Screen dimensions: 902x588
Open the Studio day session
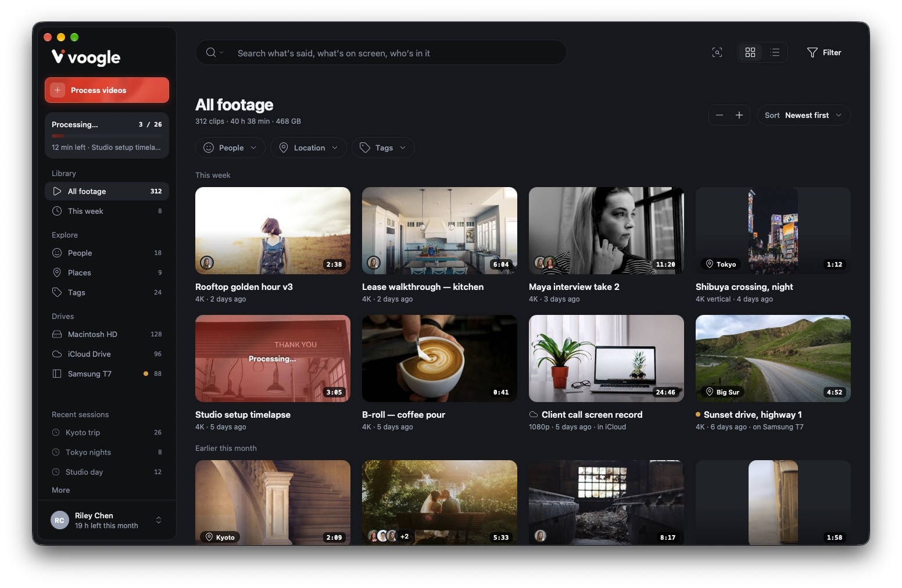107,472
